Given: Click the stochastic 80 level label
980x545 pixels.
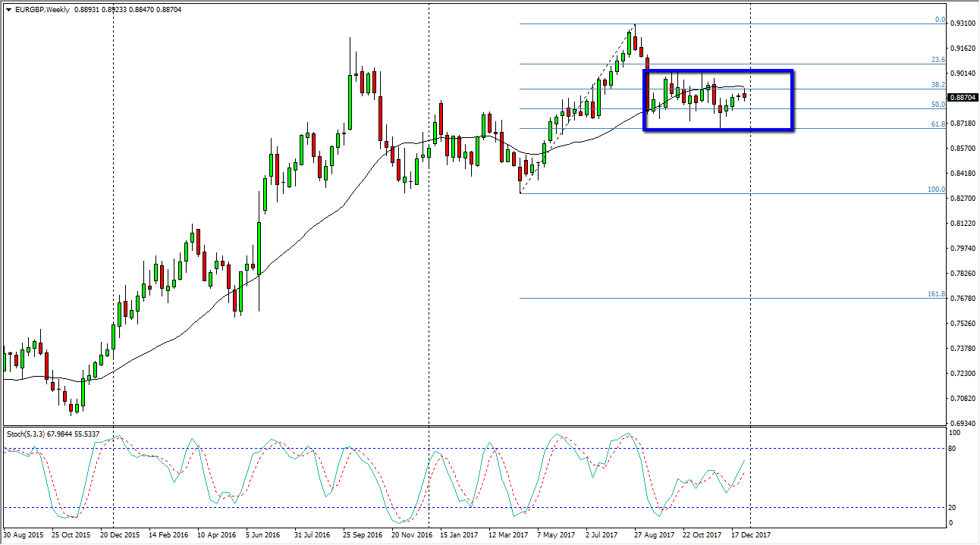Looking at the screenshot, I should pos(956,449).
